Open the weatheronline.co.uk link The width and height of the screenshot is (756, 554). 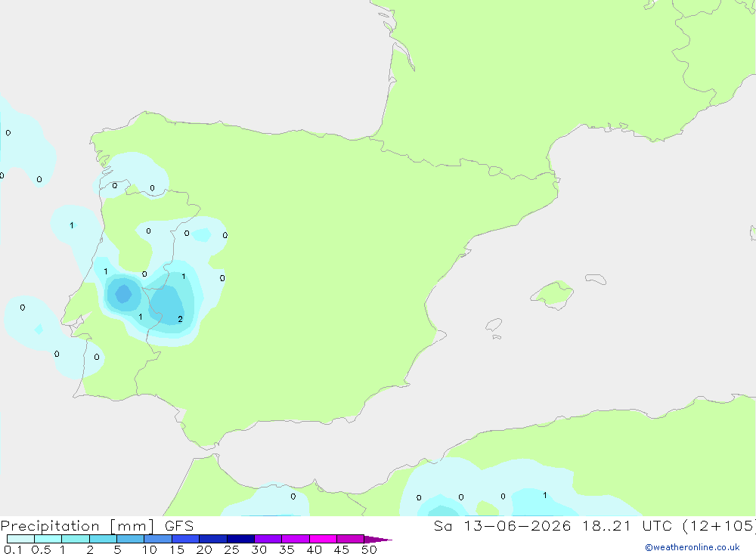(x=692, y=547)
